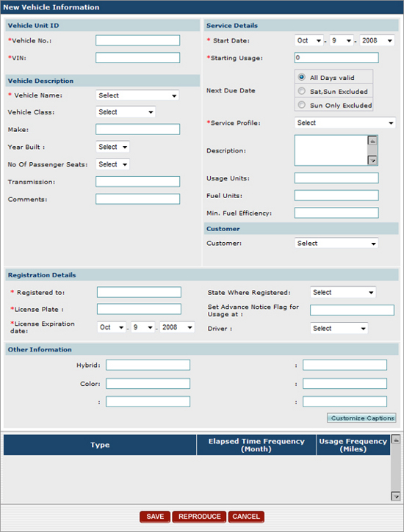Screen dimensions: 404x532
Task: Click the table scrollbar up arrow
Action: pyautogui.click(x=396, y=440)
